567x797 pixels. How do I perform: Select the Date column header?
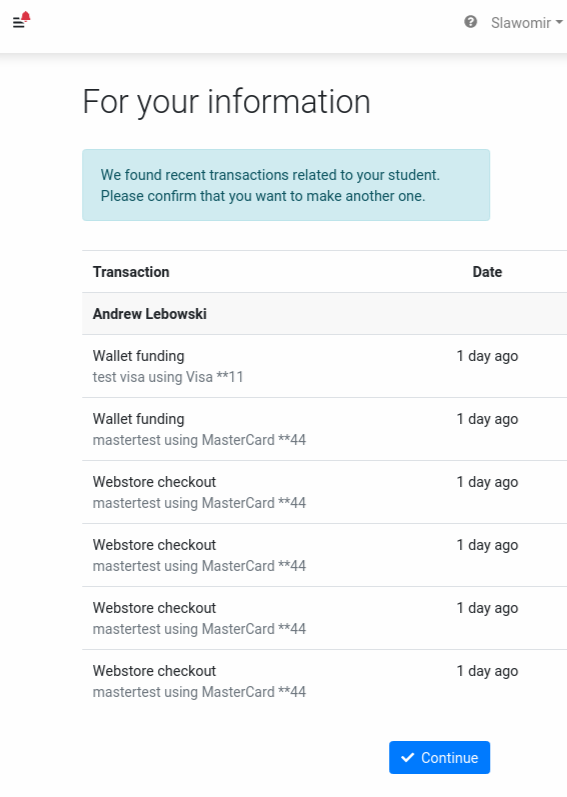pos(487,272)
